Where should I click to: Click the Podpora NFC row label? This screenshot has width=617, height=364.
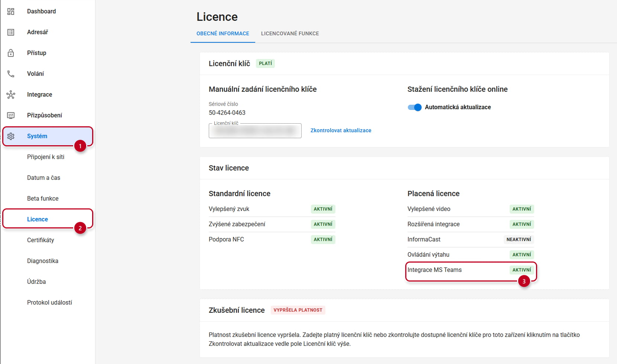point(226,240)
